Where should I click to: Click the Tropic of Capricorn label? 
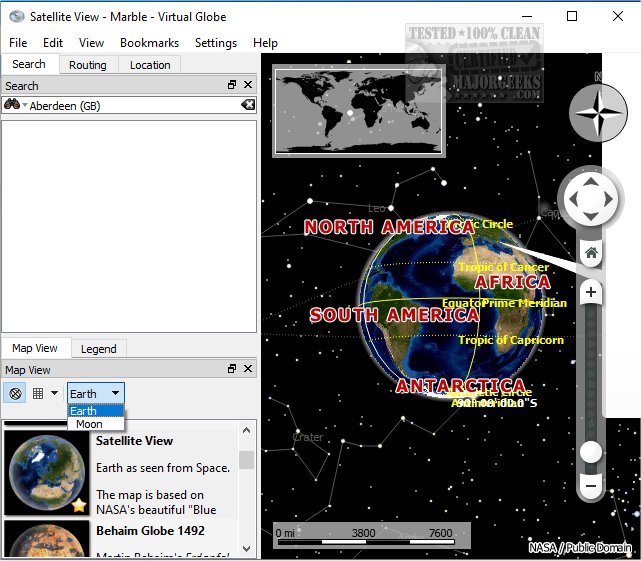(511, 340)
